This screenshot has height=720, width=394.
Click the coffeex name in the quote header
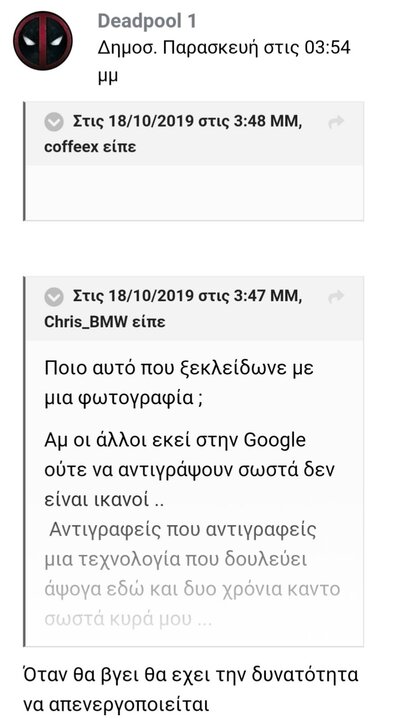point(72,147)
